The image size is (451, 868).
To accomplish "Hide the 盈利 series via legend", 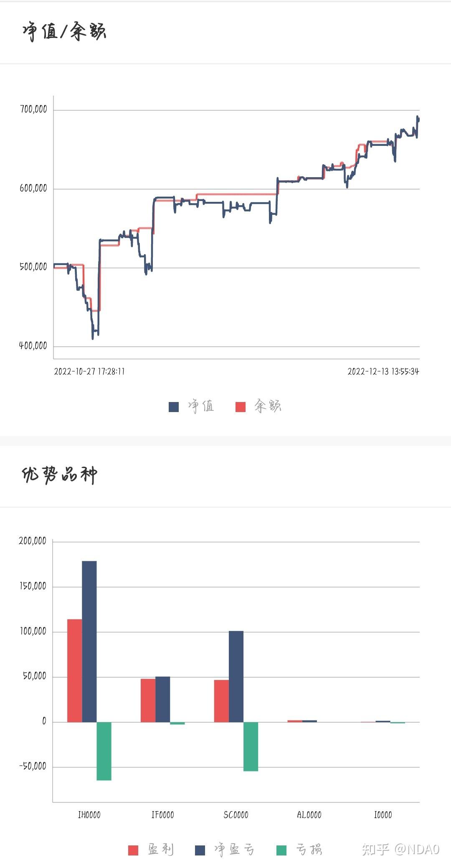I will (133, 850).
